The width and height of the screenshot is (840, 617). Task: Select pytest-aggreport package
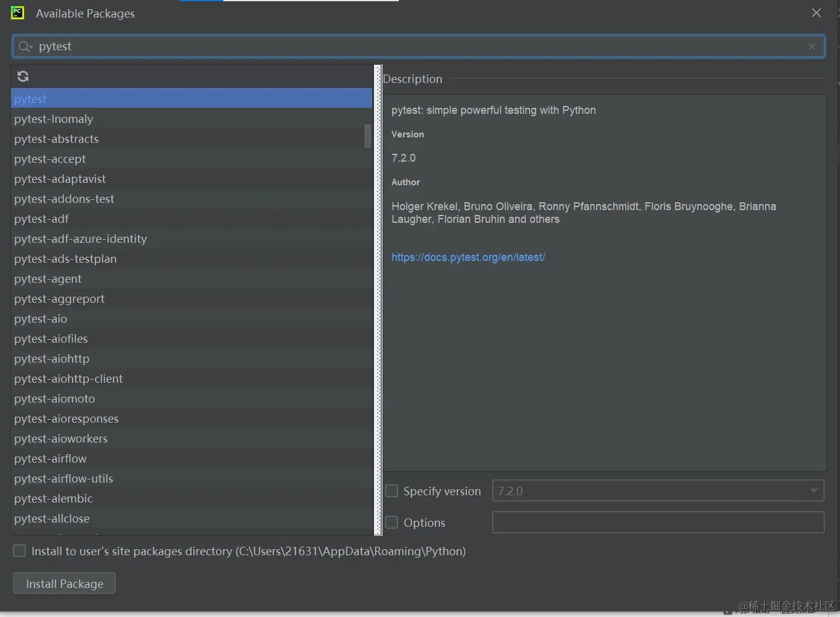point(191,299)
